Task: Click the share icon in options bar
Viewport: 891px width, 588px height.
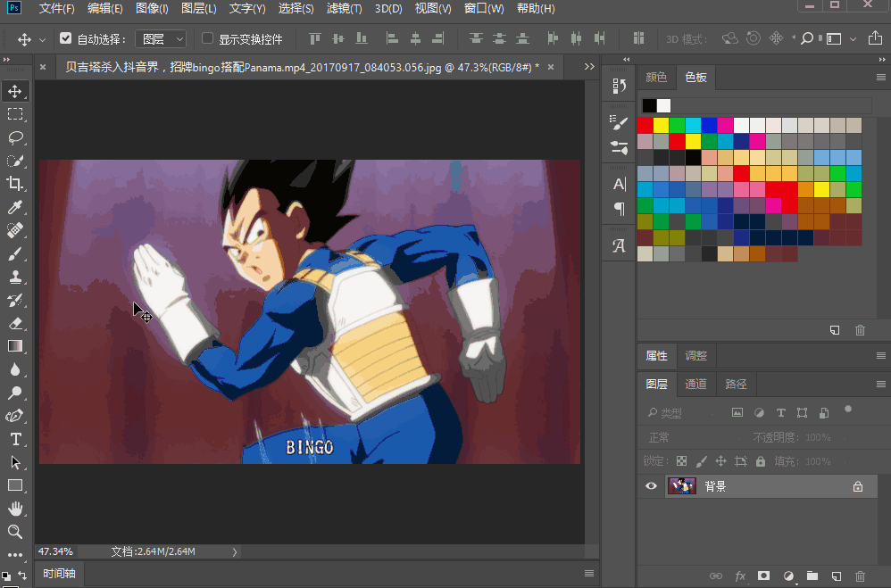Action: click(875, 38)
